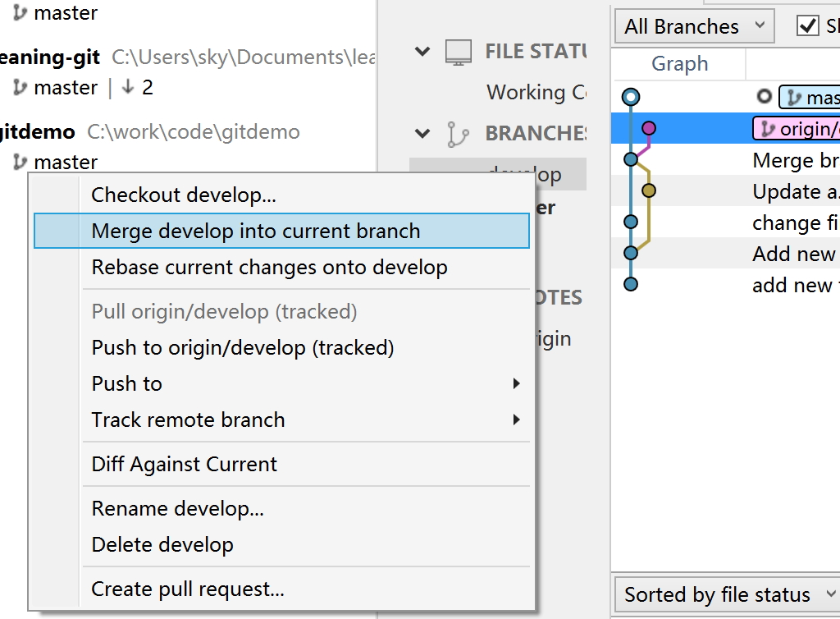Screen dimensions: 840x619
Task: Select the olive Update commit node in graph
Action: 649,191
